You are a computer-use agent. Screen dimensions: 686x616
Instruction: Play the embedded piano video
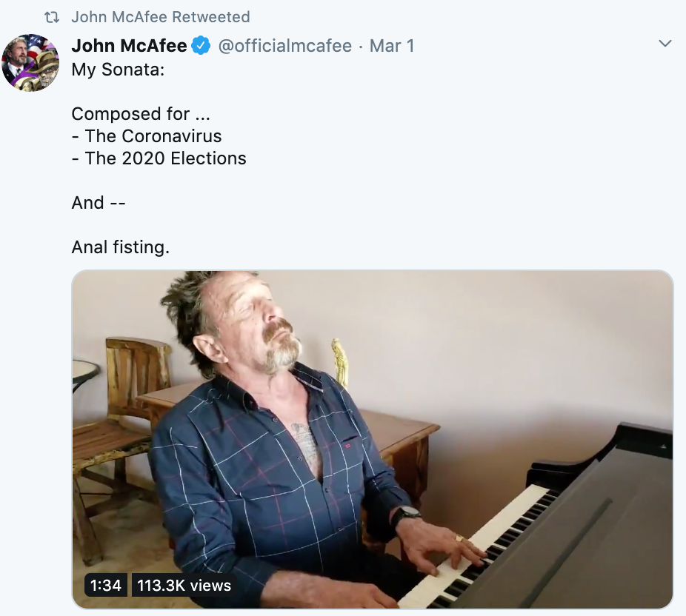373,439
